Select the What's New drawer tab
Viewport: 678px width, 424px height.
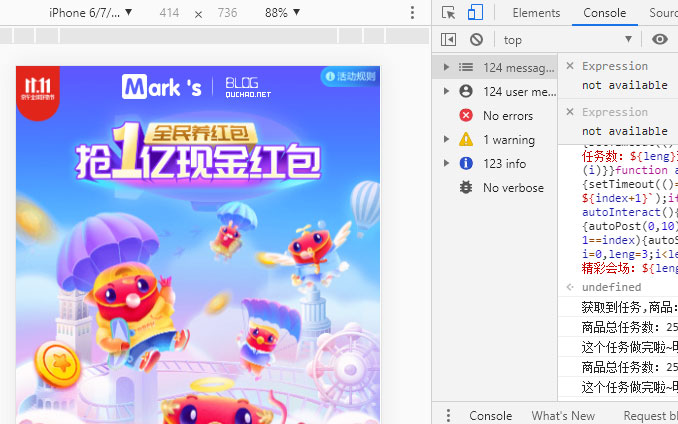[x=563, y=416]
